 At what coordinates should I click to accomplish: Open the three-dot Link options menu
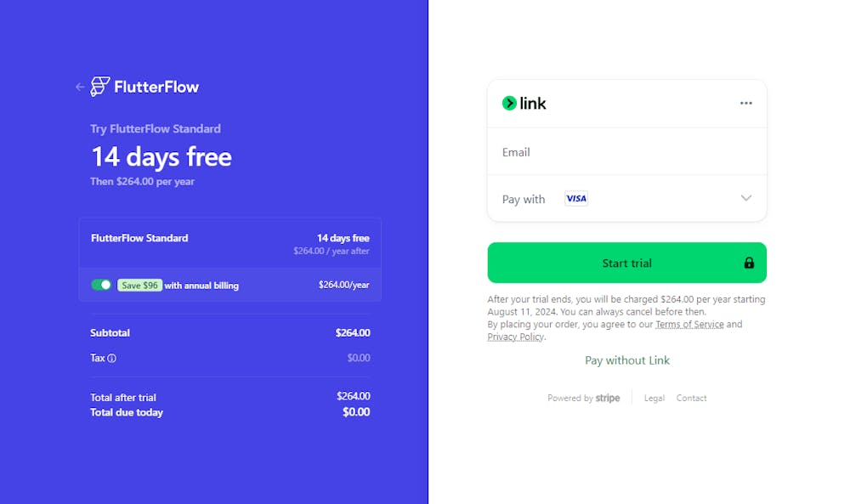[745, 103]
